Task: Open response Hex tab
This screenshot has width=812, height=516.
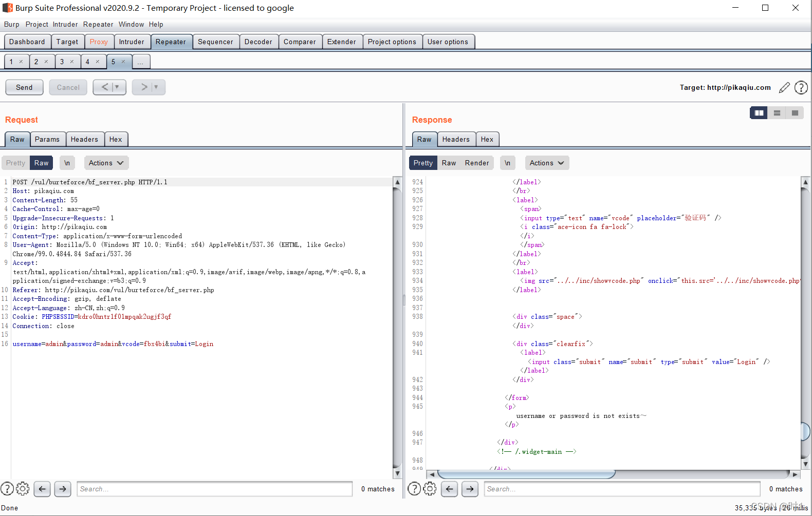Action: pos(487,139)
